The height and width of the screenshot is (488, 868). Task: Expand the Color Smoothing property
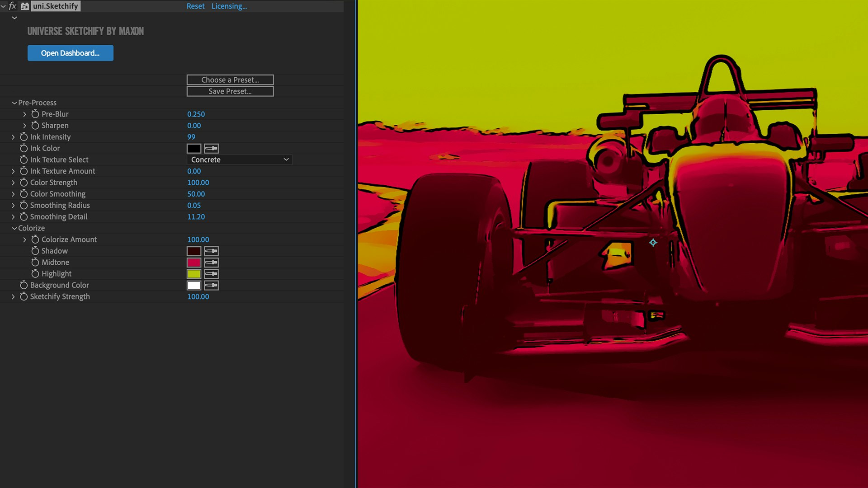tap(13, 194)
